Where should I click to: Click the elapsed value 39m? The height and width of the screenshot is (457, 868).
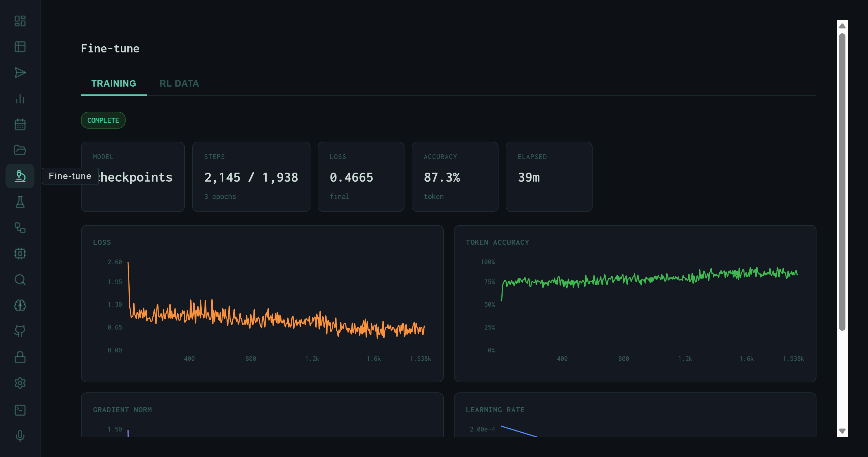coord(529,178)
